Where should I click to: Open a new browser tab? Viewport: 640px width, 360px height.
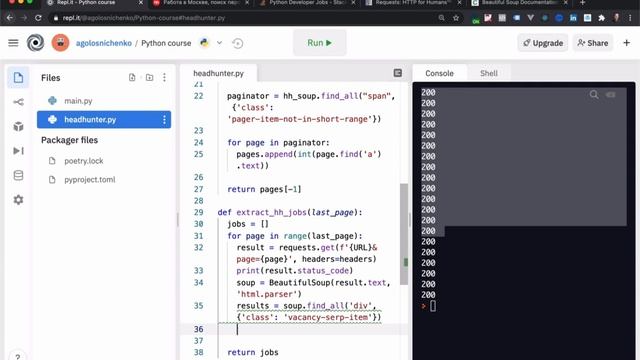pos(582,3)
